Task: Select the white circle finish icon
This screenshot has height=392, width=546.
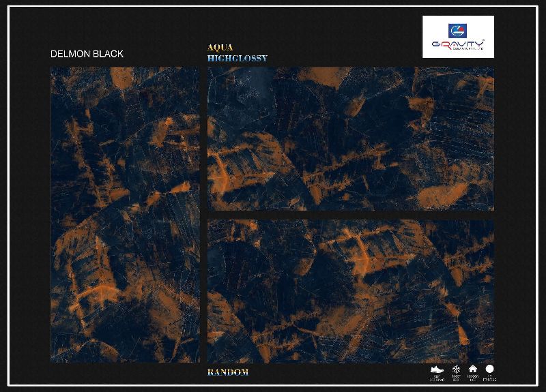Action: pyautogui.click(x=489, y=369)
